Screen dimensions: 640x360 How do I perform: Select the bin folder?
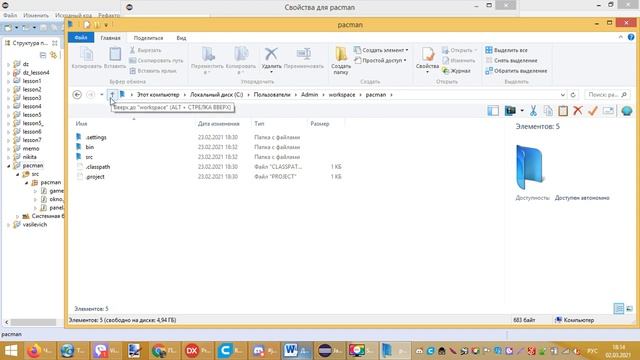90,147
